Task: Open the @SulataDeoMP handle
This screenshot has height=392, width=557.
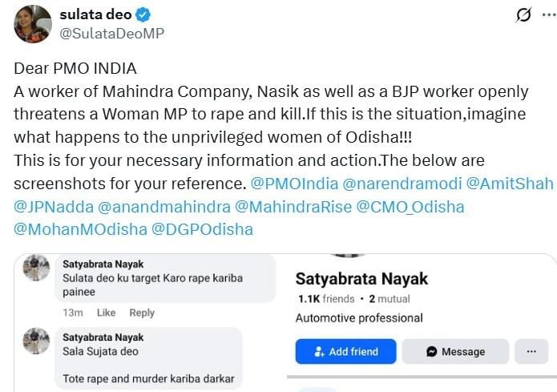Action: (112, 34)
